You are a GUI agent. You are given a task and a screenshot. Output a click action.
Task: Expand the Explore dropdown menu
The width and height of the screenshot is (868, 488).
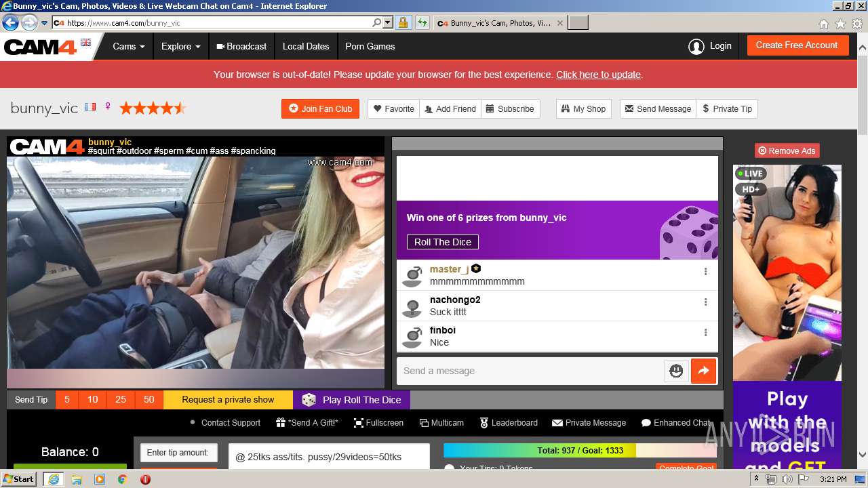tap(180, 46)
